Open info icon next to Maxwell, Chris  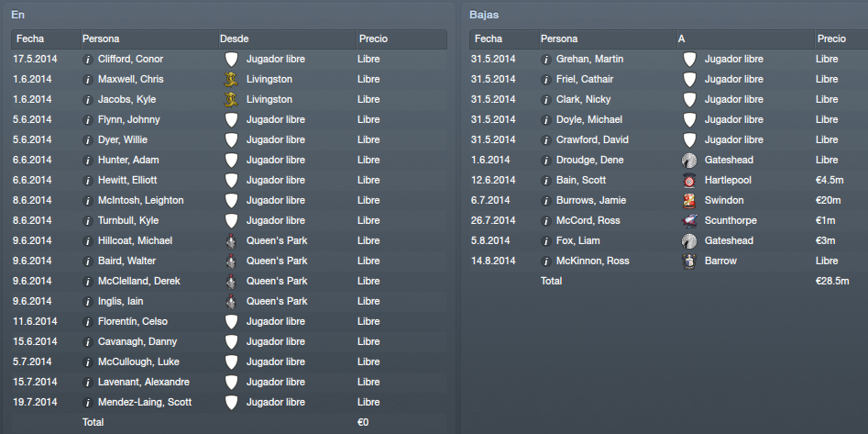coord(87,79)
